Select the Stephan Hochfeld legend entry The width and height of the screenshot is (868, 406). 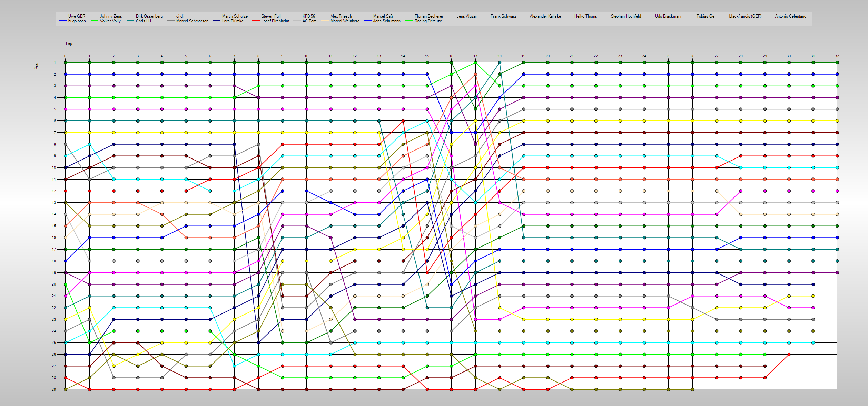(621, 16)
